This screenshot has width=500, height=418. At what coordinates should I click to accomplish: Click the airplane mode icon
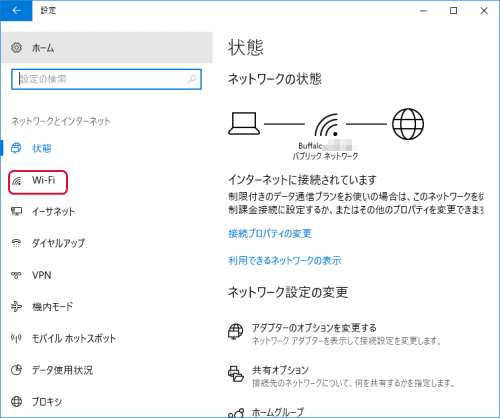16,307
